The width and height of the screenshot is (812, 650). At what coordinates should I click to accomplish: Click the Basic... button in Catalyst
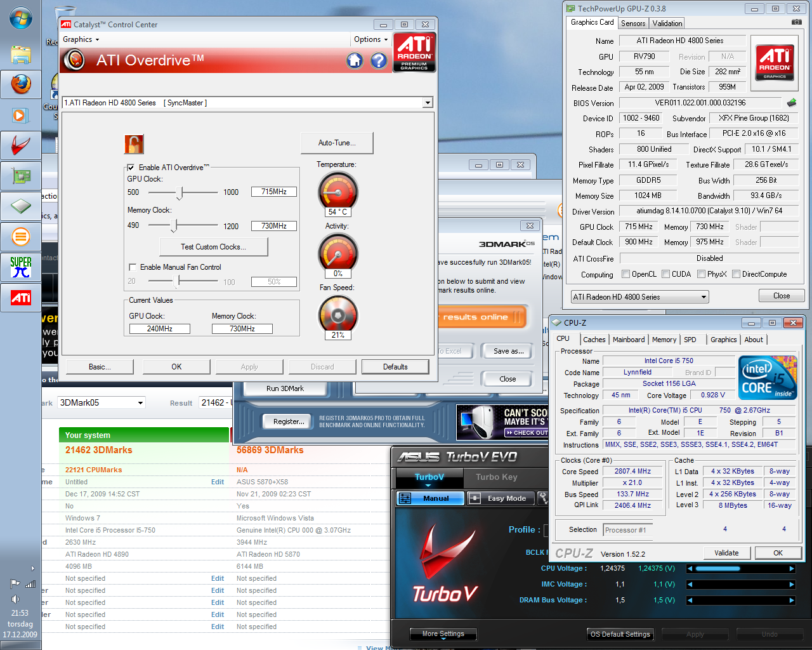click(100, 367)
